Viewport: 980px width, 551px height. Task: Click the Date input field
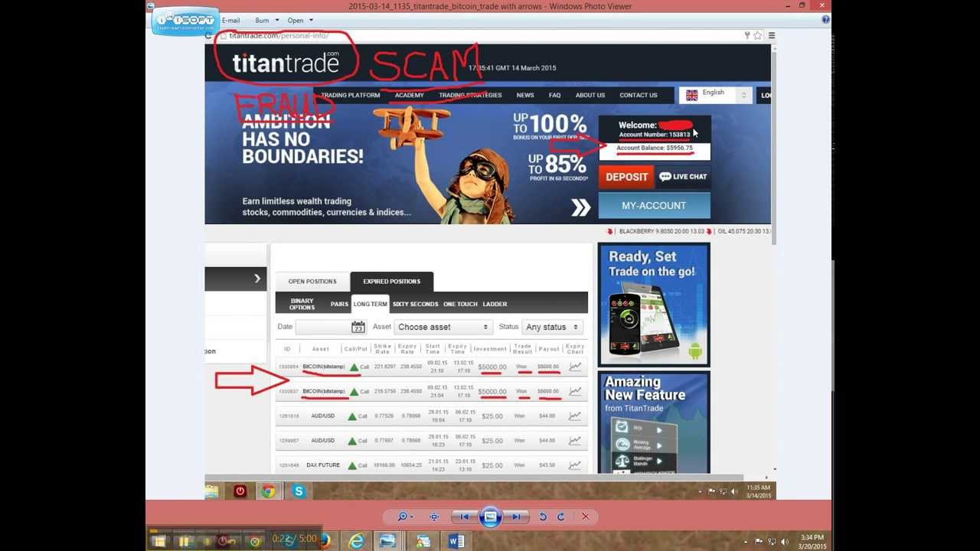[322, 327]
